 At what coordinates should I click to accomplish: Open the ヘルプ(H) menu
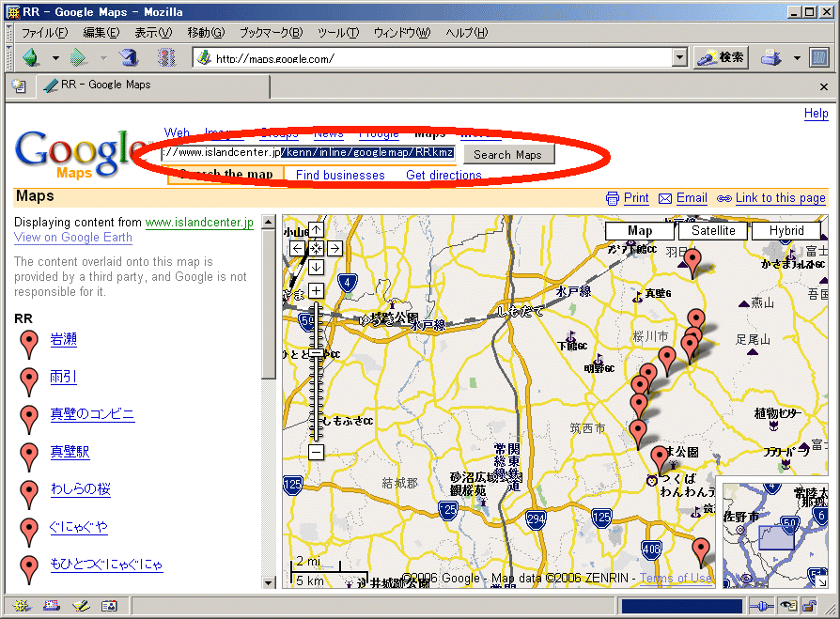(466, 33)
